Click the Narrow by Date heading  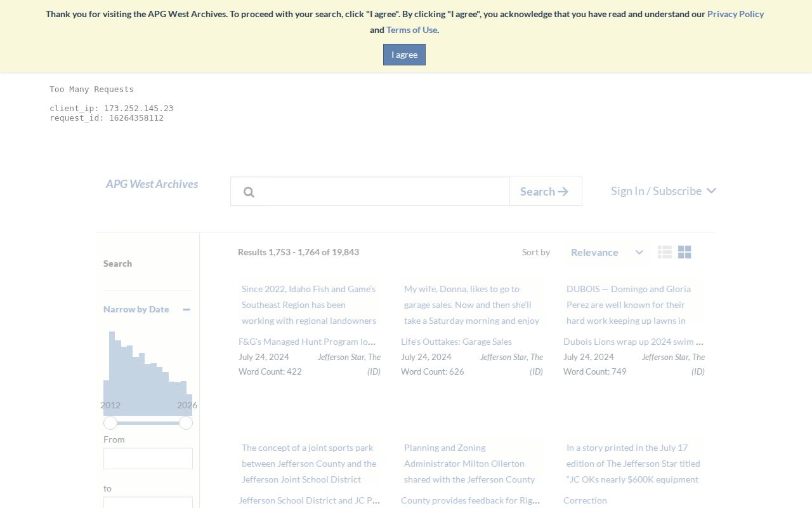[x=136, y=309]
